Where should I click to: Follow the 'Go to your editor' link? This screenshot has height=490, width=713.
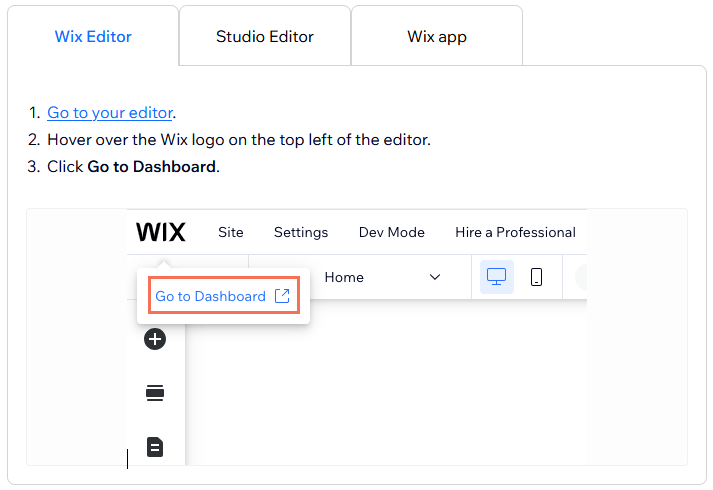click(x=110, y=113)
